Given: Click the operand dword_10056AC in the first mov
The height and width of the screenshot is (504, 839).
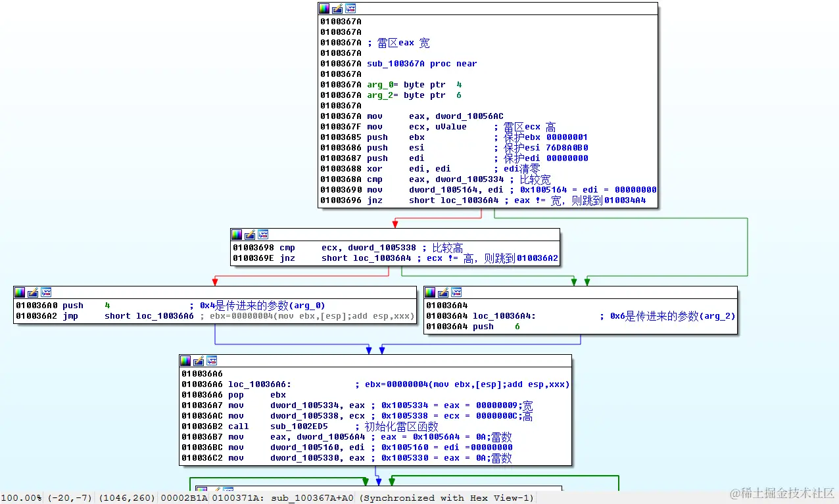Looking at the screenshot, I should click(x=469, y=116).
